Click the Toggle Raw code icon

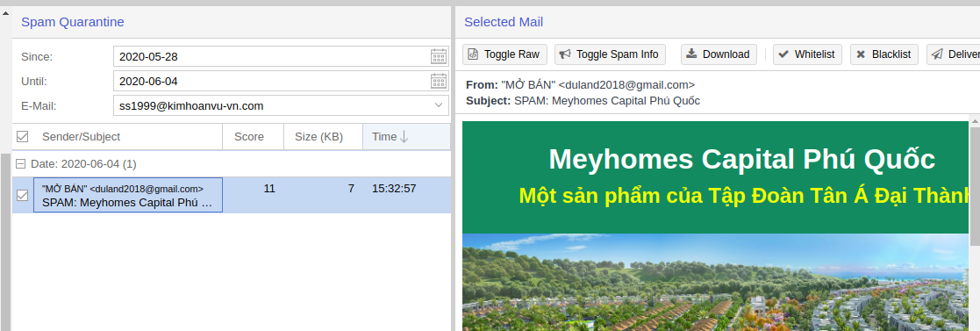tap(473, 54)
